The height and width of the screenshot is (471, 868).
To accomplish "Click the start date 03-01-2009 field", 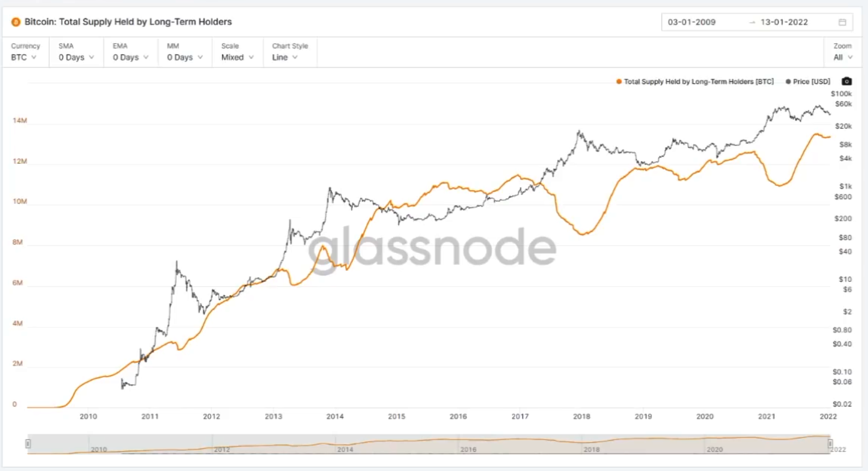I will [692, 22].
